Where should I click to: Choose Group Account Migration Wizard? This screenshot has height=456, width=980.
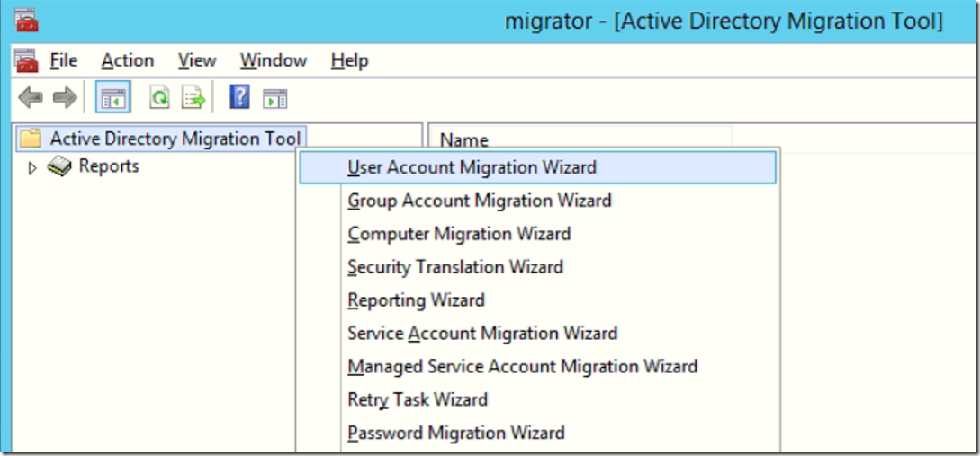(537, 201)
